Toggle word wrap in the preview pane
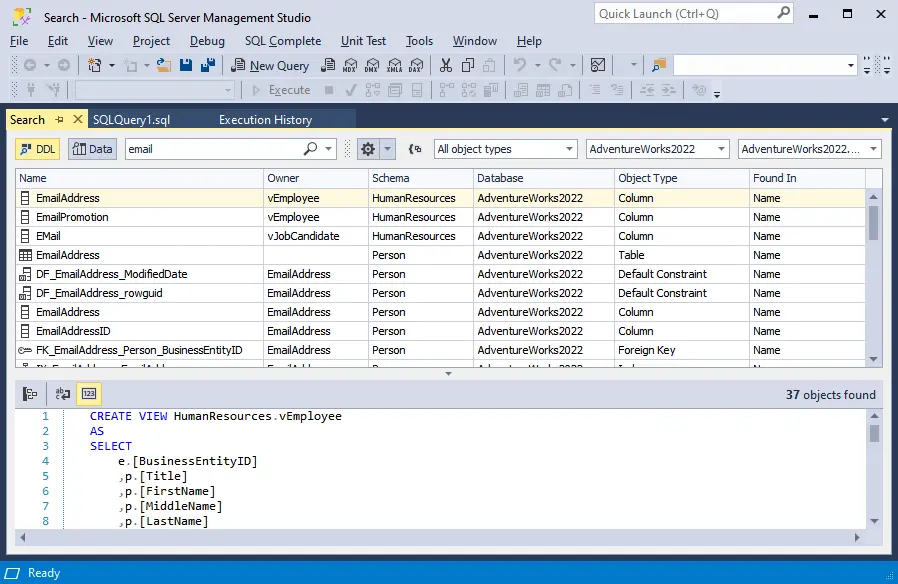This screenshot has height=584, width=898. tap(62, 394)
